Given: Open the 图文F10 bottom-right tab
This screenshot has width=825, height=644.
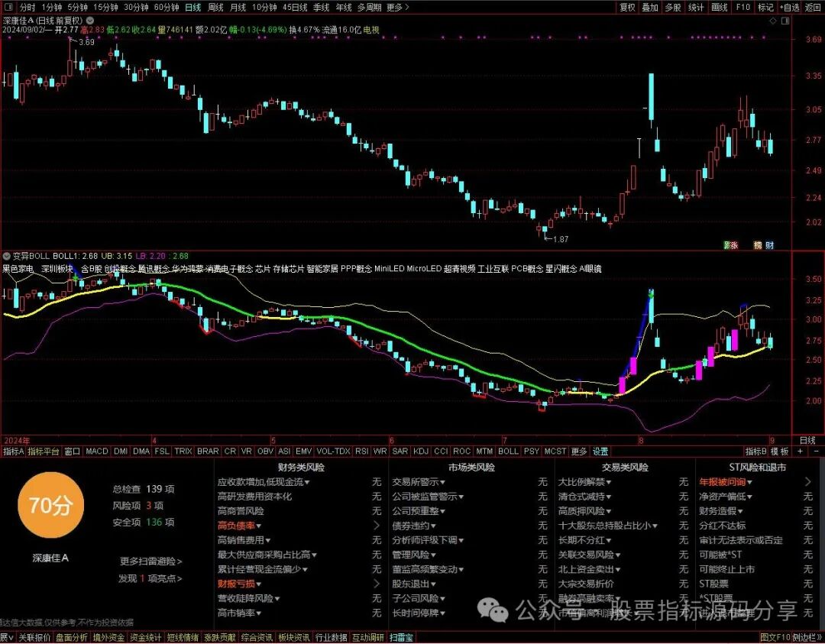Looking at the screenshot, I should coord(775,638).
